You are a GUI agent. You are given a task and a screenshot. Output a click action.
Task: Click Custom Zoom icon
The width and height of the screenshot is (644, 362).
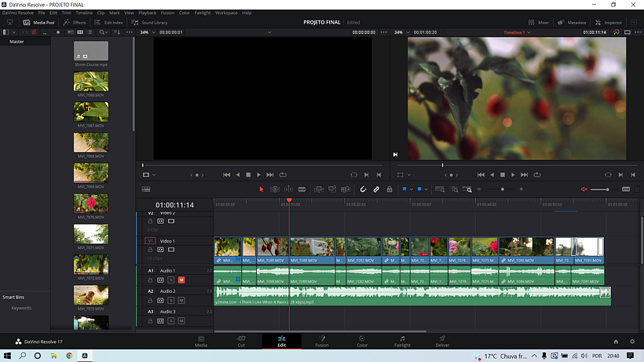pyautogui.click(x=467, y=189)
